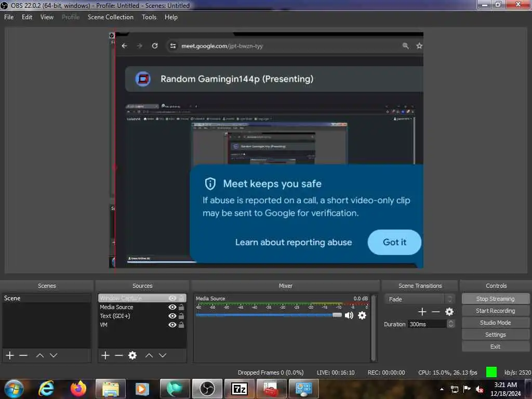532x399 pixels.
Task: Mute the Media Source speaker icon
Action: coord(349,315)
